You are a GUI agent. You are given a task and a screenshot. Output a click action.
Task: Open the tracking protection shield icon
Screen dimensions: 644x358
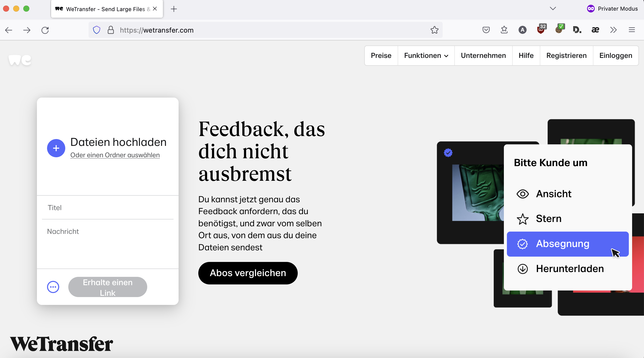click(x=97, y=30)
